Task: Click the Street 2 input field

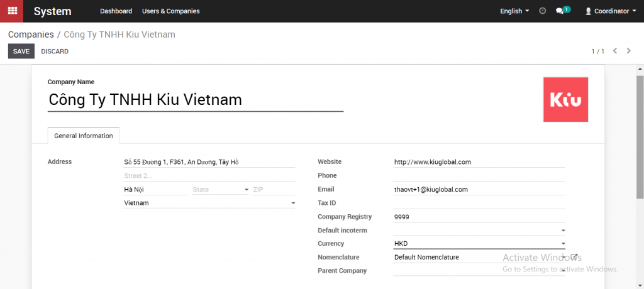Action: tap(209, 176)
